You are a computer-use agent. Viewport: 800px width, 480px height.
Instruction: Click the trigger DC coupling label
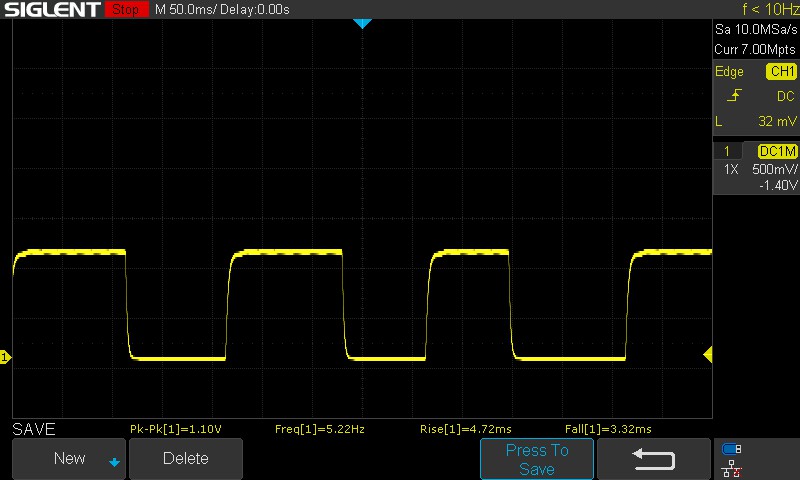pyautogui.click(x=786, y=96)
